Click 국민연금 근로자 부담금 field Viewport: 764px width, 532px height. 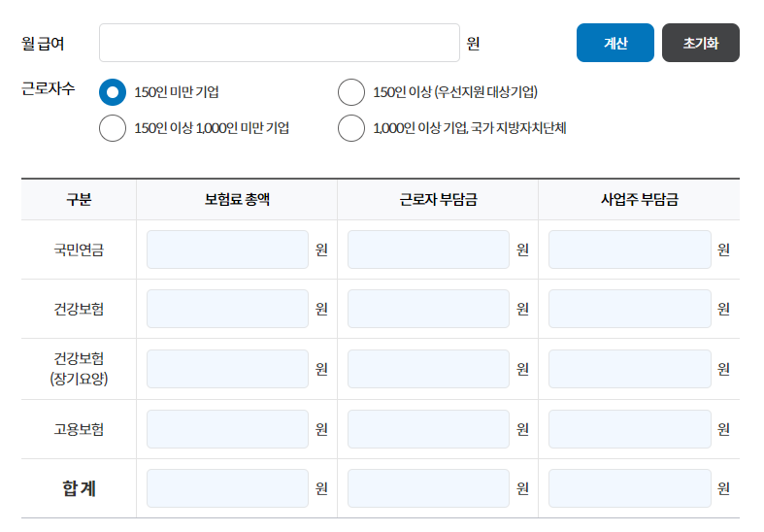point(428,249)
